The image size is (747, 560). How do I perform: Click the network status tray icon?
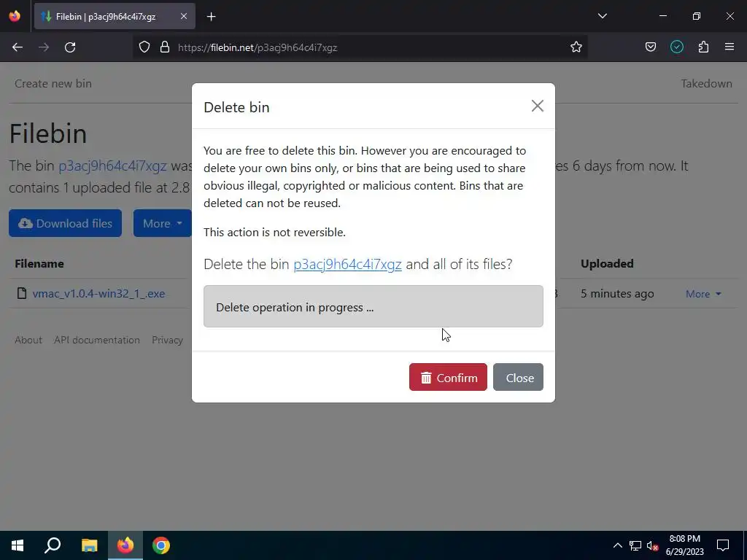pos(635,545)
